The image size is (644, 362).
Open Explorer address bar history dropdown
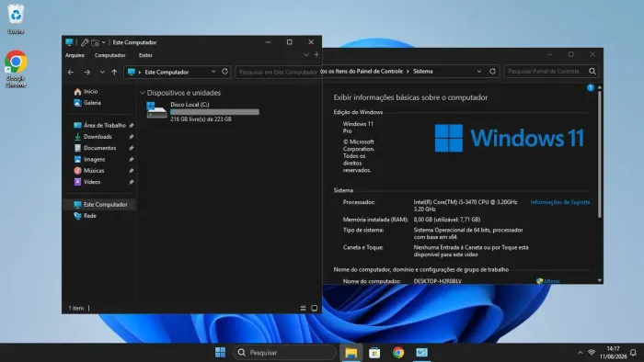213,72
